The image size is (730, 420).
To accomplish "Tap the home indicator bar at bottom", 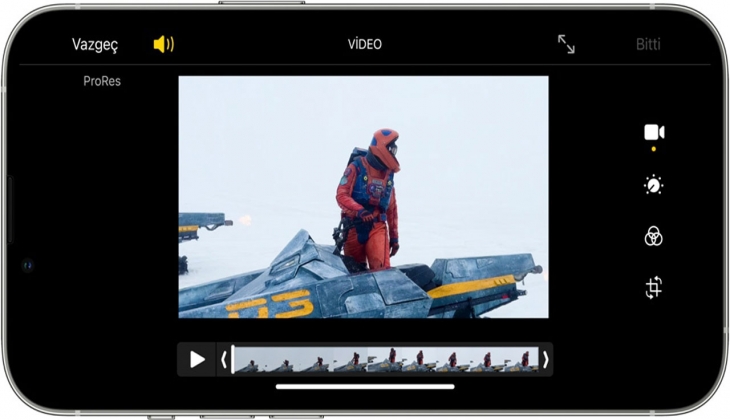I will pyautogui.click(x=365, y=386).
